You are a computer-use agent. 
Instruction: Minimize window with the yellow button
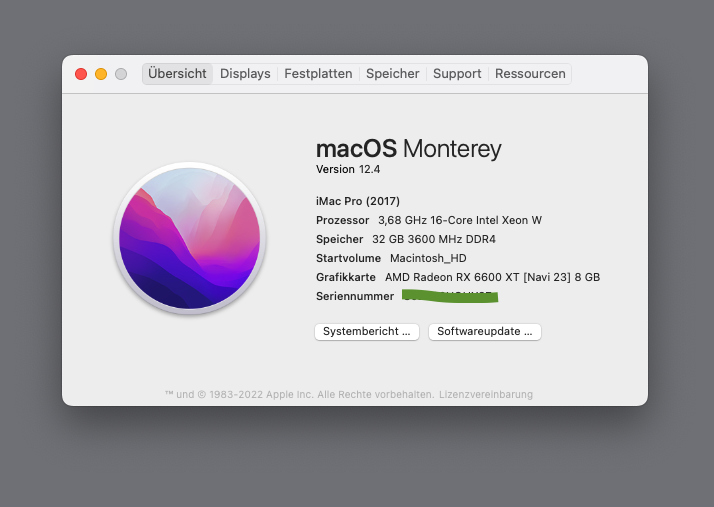(101, 74)
